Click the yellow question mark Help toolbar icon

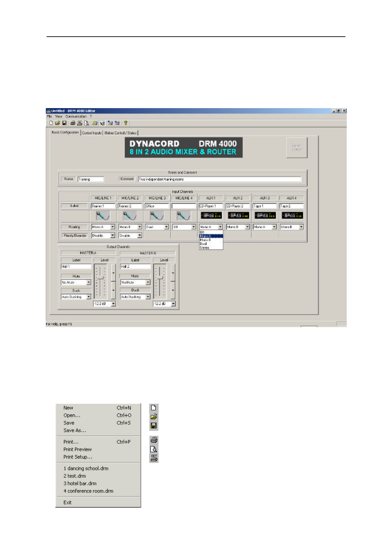coord(126,123)
